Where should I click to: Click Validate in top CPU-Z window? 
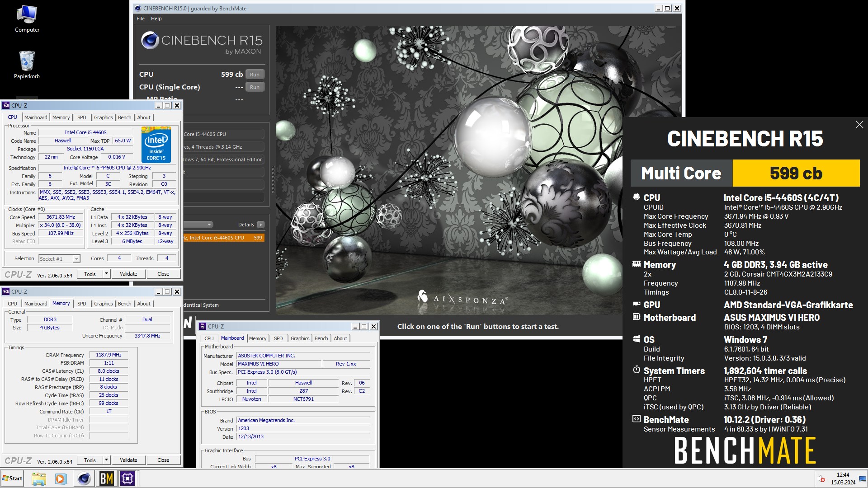[x=128, y=273]
